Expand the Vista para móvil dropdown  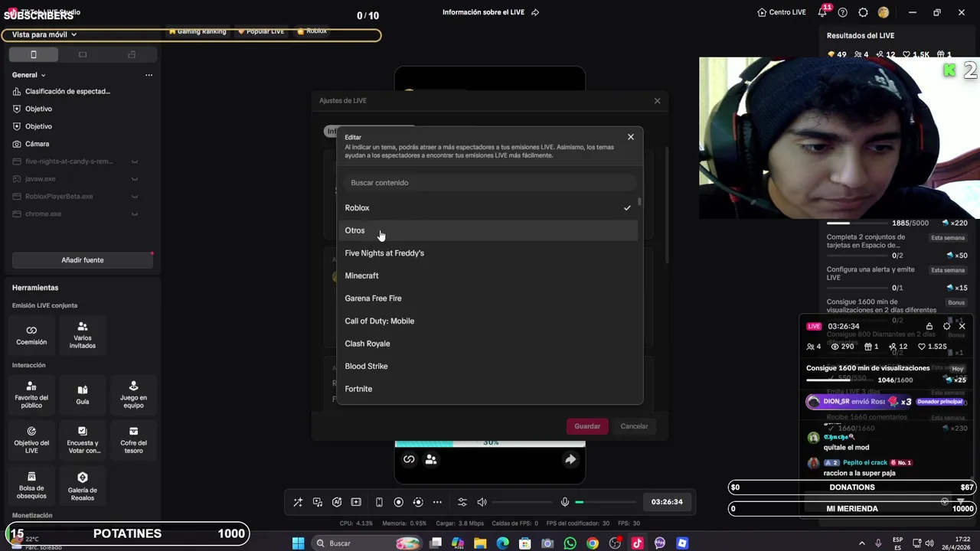pos(44,34)
